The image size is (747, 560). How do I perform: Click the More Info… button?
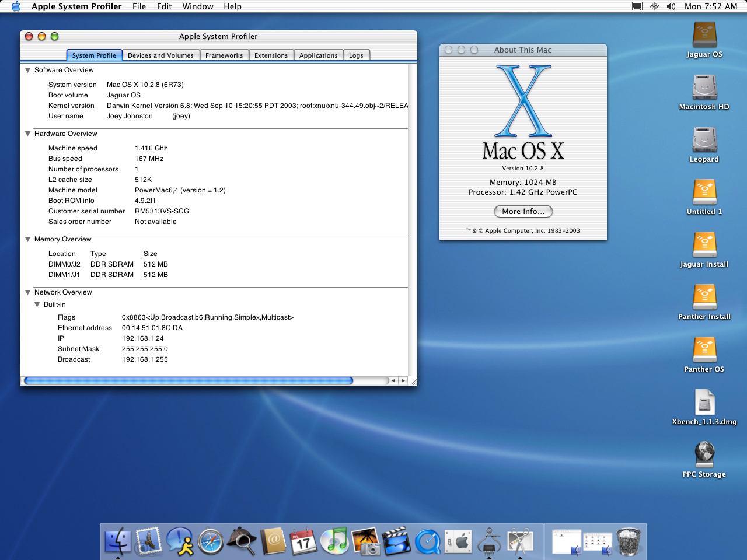pyautogui.click(x=523, y=211)
